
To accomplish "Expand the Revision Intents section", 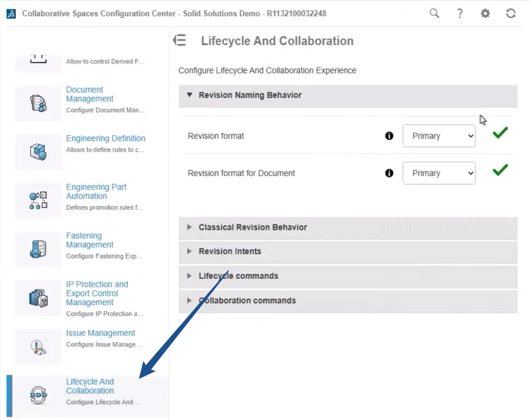I will 348,251.
